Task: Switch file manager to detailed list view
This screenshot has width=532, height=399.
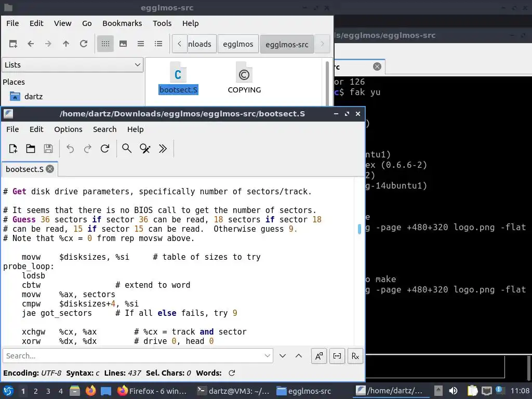Action: coord(158,44)
